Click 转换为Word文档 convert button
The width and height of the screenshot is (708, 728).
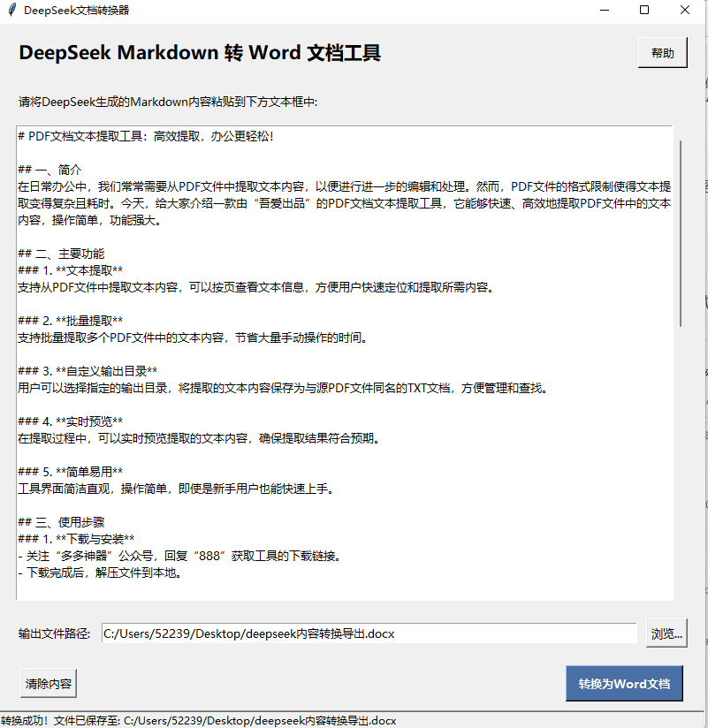coord(624,684)
